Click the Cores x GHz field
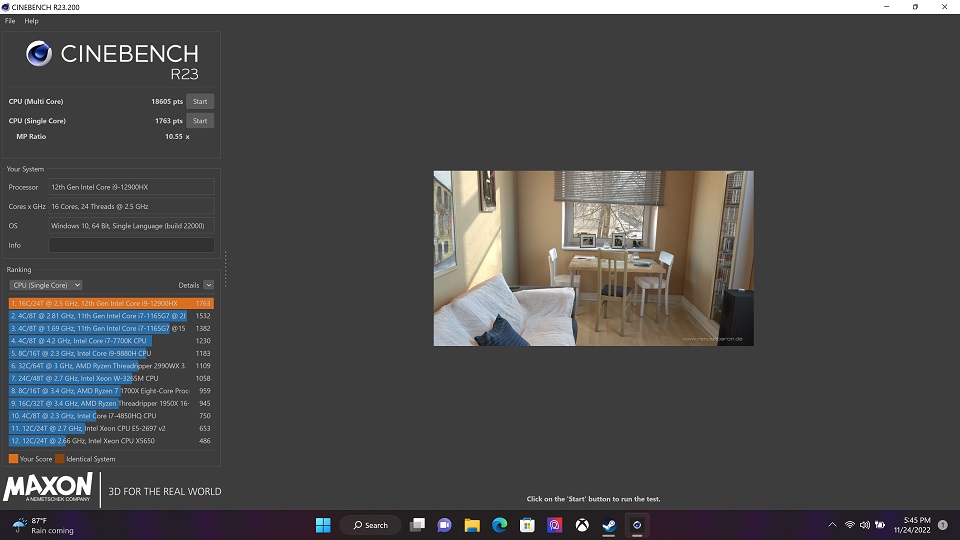 tap(132, 206)
